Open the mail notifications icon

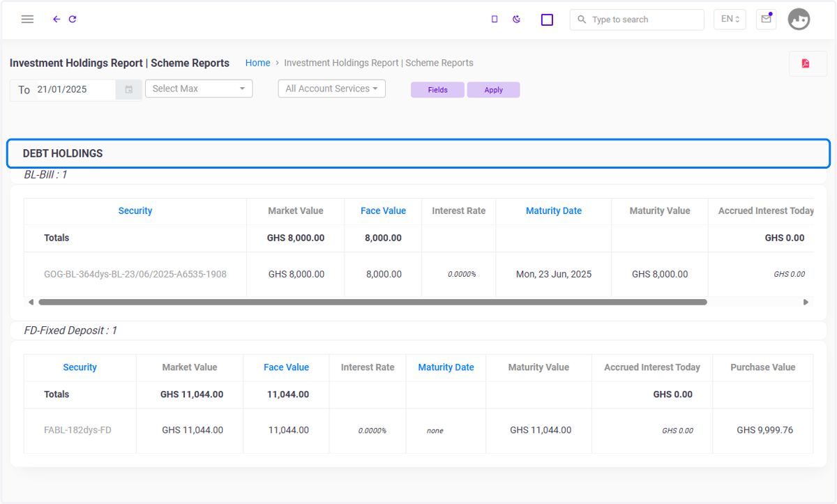pyautogui.click(x=766, y=20)
